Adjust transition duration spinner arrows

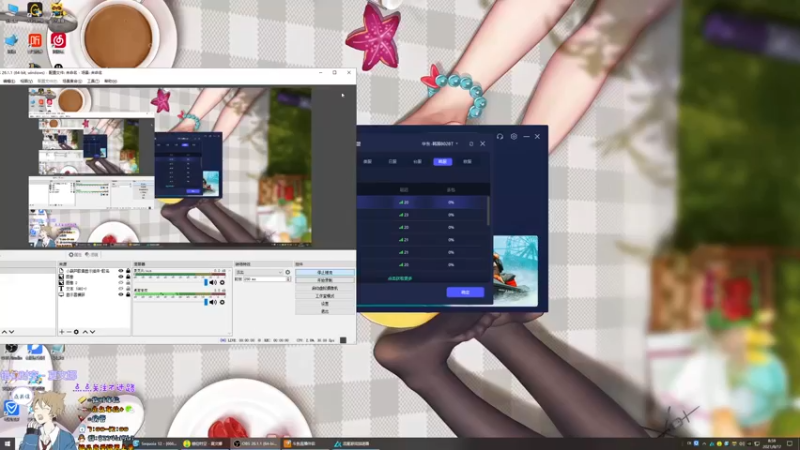point(289,280)
